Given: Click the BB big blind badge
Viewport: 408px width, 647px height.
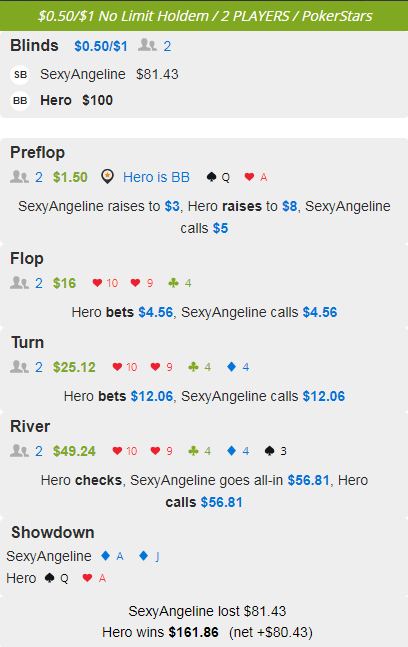Looking at the screenshot, I should (20, 101).
